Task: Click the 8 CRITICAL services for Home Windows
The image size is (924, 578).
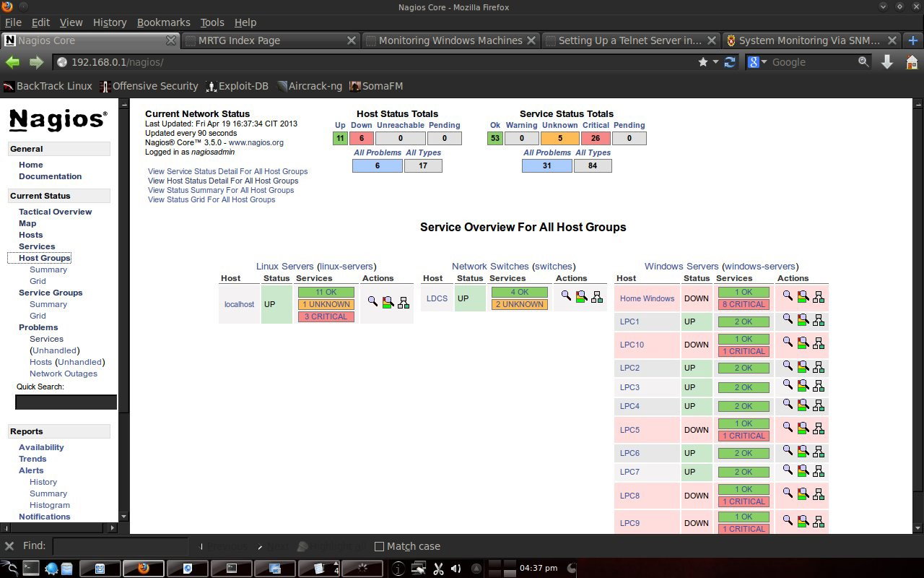Action: pyautogui.click(x=744, y=304)
